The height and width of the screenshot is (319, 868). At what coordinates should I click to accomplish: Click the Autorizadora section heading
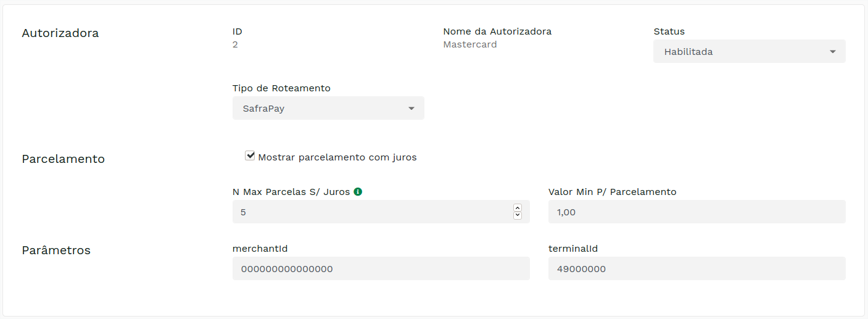tap(60, 33)
